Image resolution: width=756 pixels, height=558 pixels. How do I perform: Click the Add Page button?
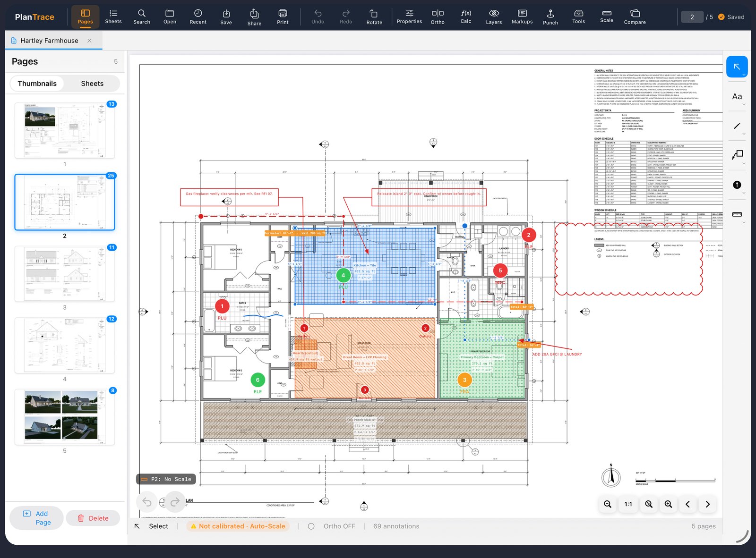click(x=36, y=518)
